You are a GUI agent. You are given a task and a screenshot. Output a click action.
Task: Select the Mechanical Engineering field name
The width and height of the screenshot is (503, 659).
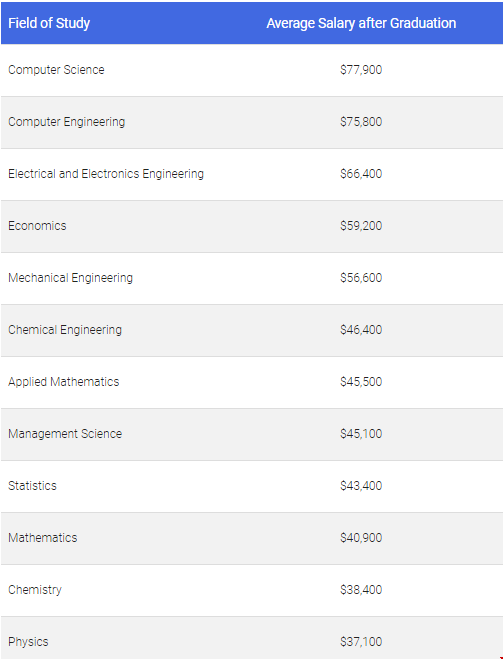click(71, 278)
